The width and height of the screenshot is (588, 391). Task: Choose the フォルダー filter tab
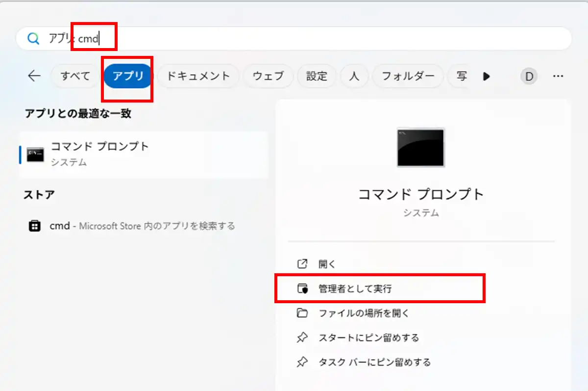[x=408, y=76]
